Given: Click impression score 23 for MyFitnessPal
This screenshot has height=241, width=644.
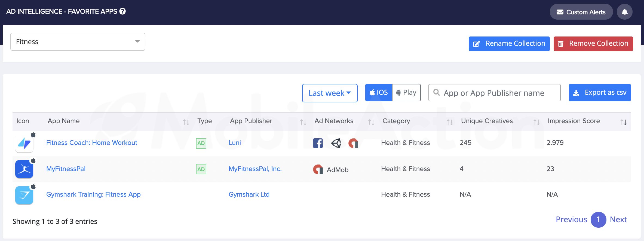Looking at the screenshot, I should click(550, 169).
